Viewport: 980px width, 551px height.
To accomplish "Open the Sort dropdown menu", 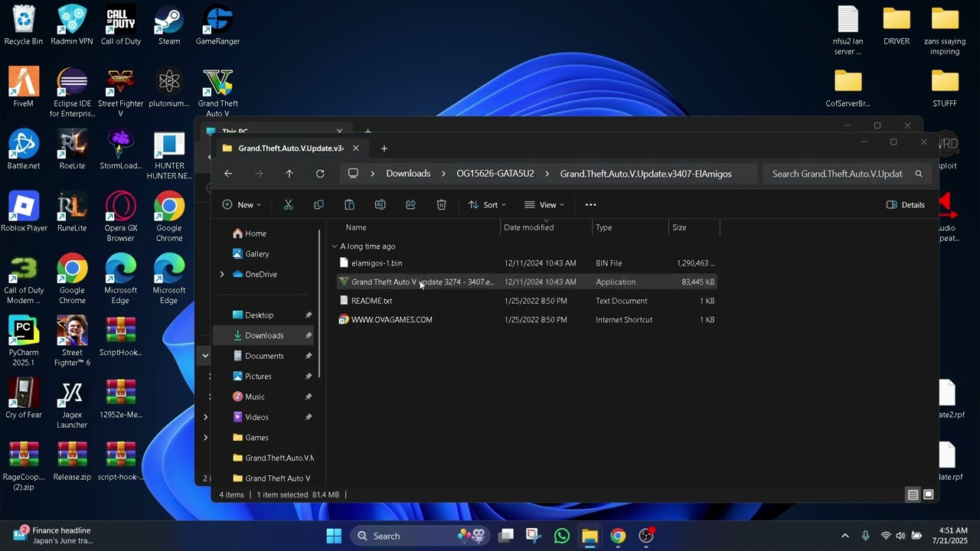I will (x=487, y=205).
